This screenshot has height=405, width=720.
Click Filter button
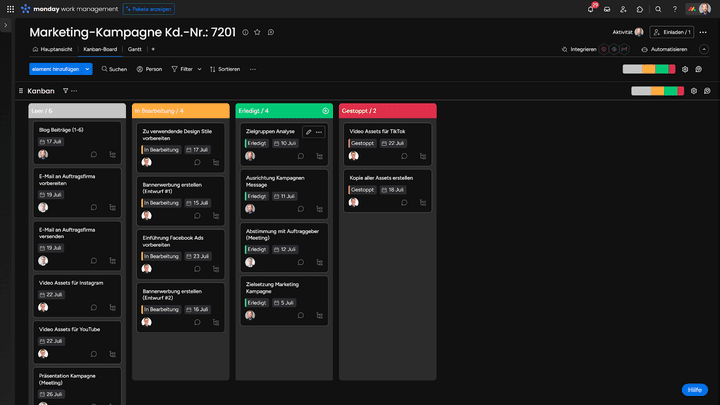(x=182, y=69)
